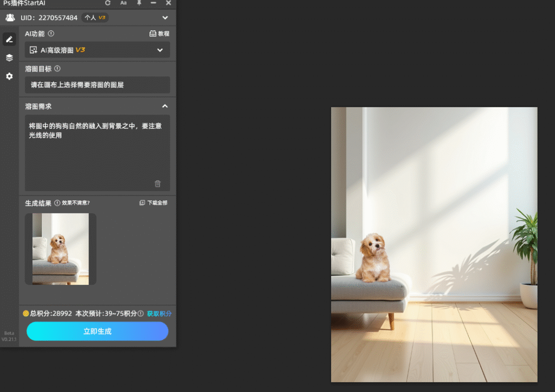Click the info icon beside 本次预计 points

(x=141, y=313)
